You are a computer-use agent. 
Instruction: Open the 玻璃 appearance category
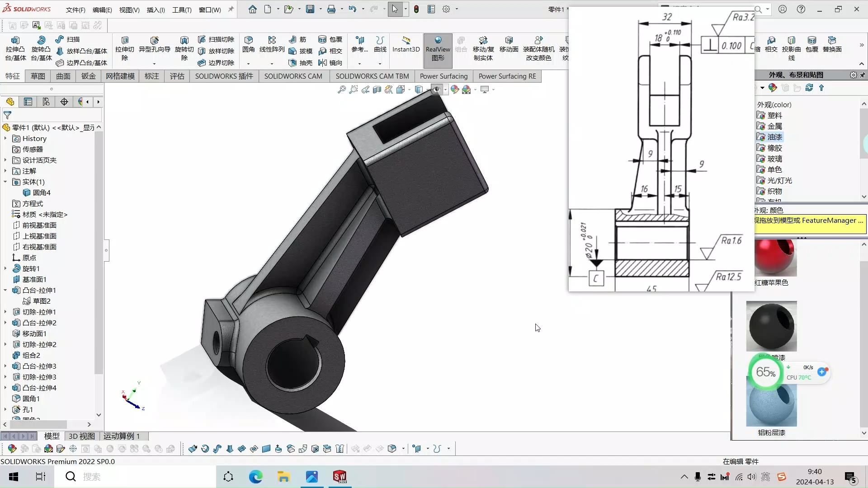point(775,159)
